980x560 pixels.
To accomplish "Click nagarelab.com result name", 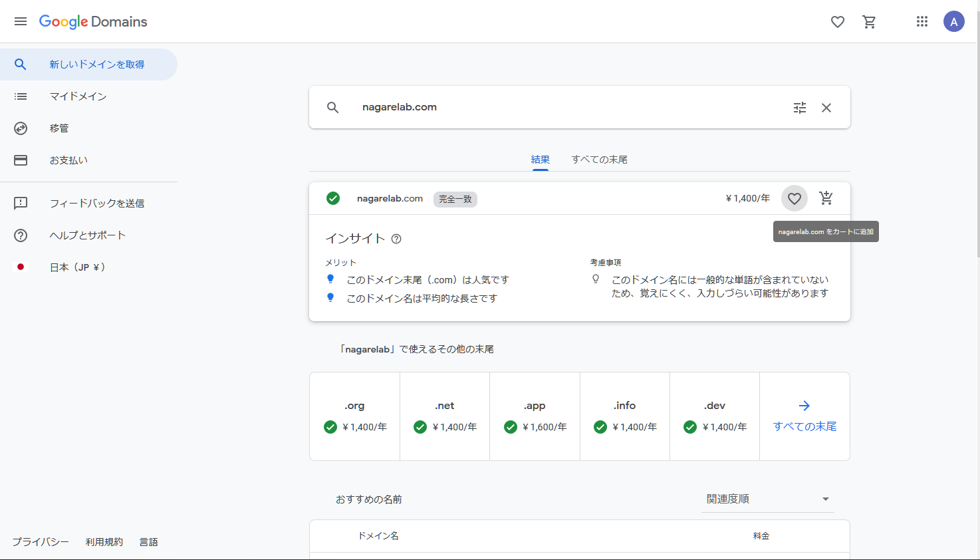I will [x=390, y=198].
